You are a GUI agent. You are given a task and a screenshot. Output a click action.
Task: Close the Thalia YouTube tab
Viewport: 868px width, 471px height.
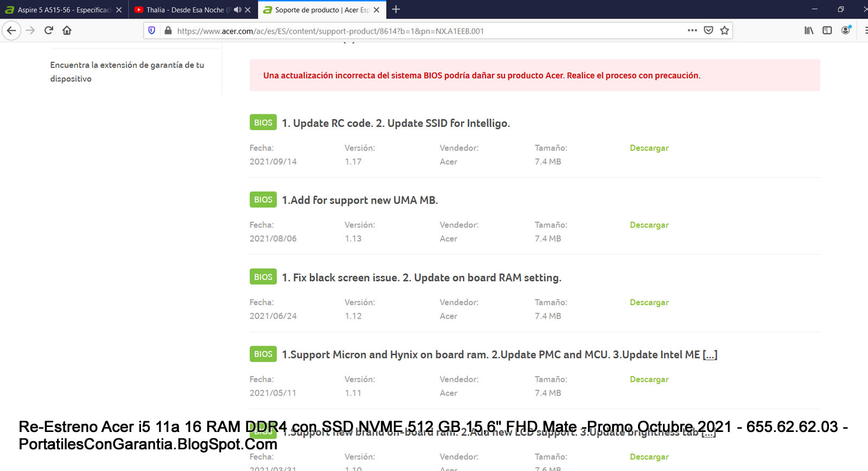(x=248, y=10)
